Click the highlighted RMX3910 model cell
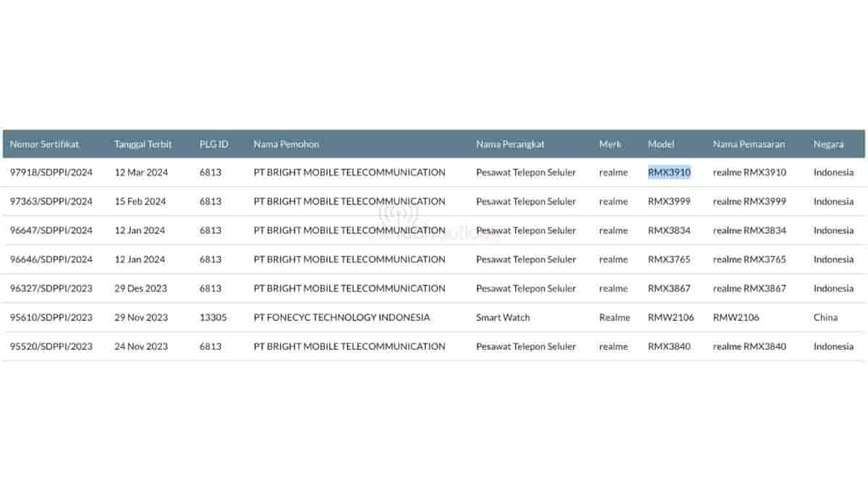This screenshot has width=868, height=488. pos(669,173)
